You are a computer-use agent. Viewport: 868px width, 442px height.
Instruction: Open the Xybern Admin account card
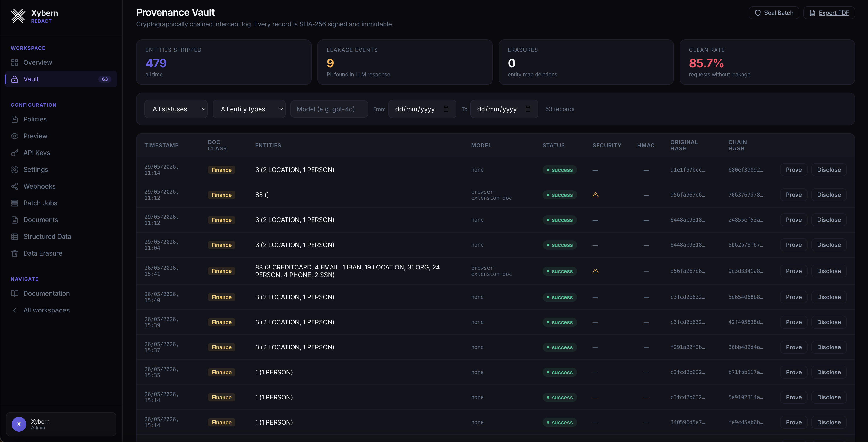61,424
